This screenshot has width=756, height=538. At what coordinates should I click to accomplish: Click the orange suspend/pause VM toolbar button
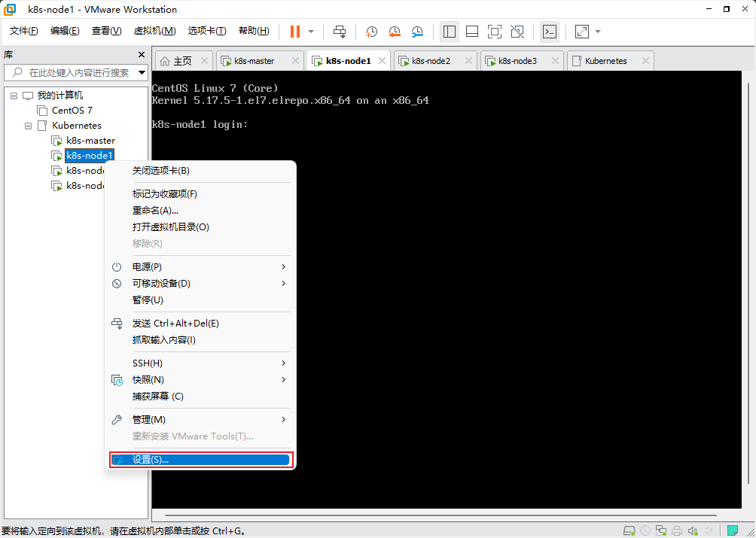click(x=295, y=32)
